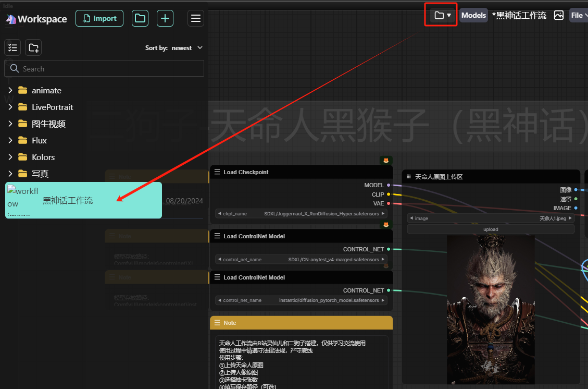Viewport: 588px width, 389px height.
Task: Click the Import button in Workspace
Action: (99, 18)
